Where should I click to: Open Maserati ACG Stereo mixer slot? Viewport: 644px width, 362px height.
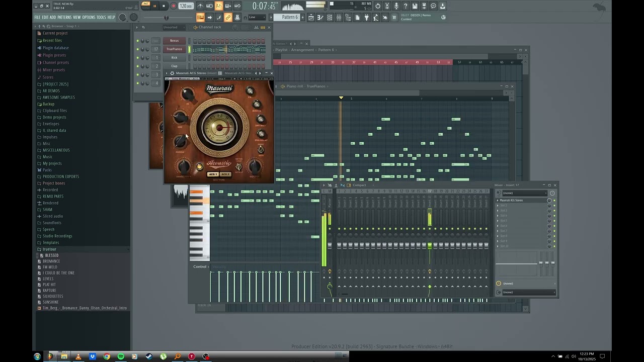pos(511,200)
